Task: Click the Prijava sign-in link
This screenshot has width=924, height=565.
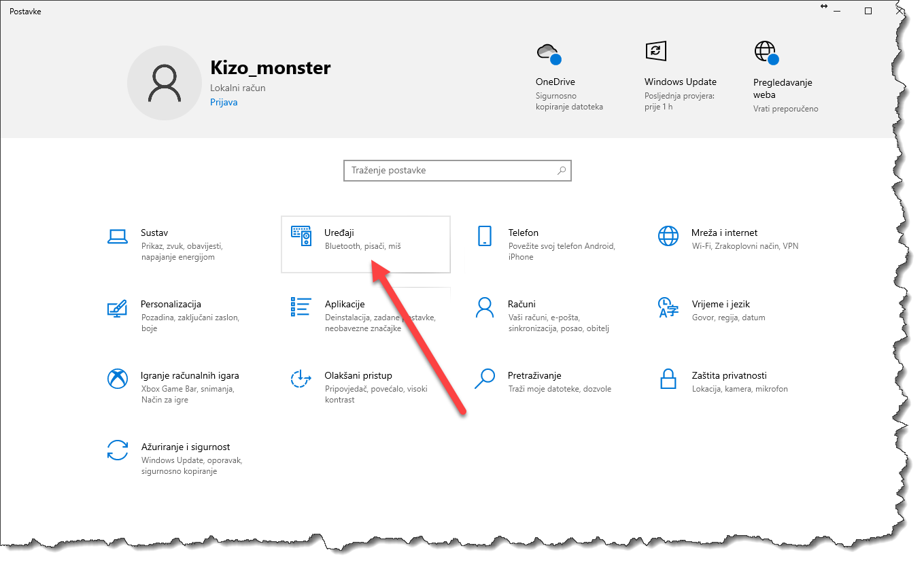Action: tap(224, 103)
